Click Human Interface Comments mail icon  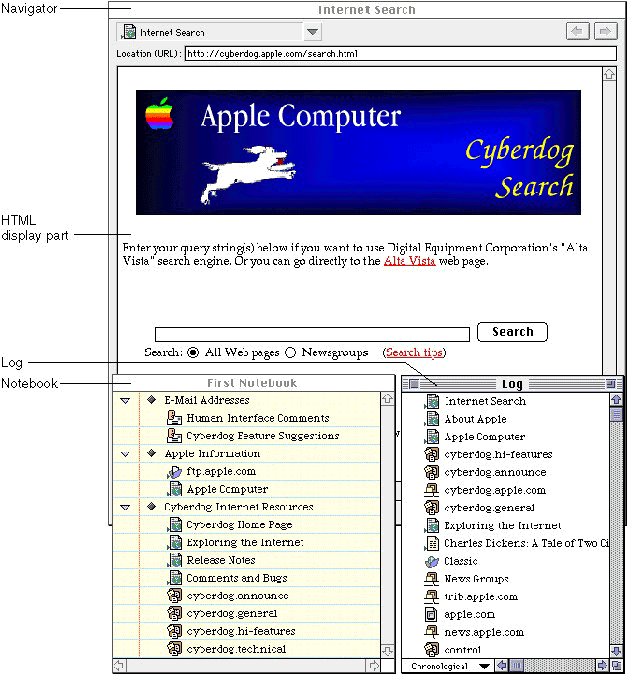click(174, 418)
